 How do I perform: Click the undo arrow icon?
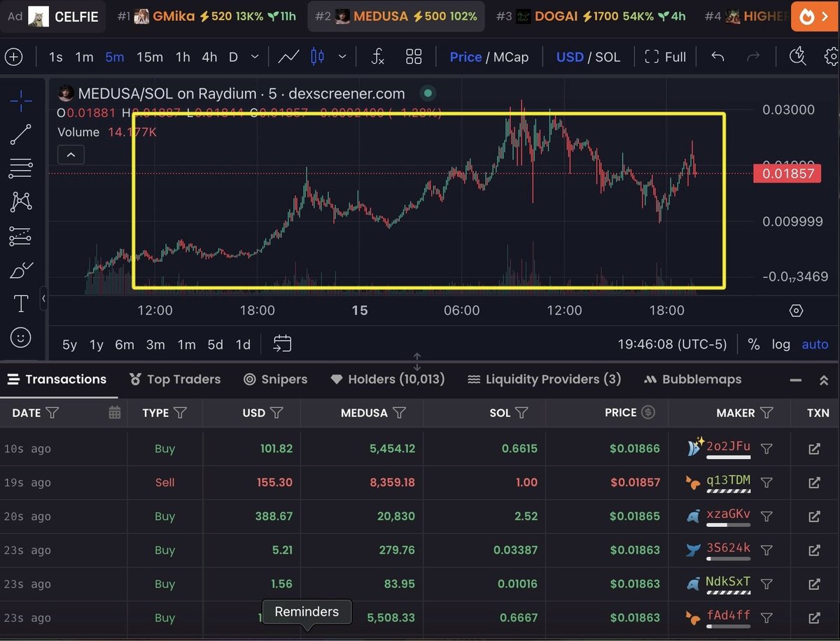point(717,57)
